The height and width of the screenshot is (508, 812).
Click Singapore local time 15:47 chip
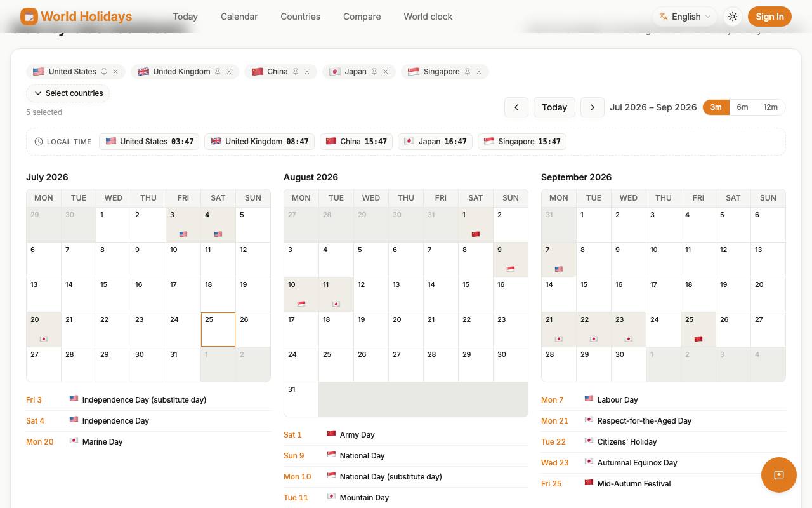(x=522, y=142)
